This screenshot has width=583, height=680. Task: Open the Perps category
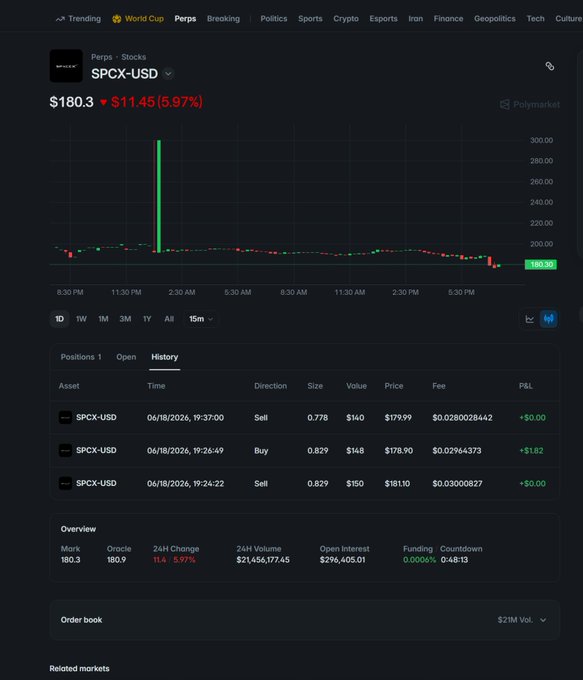tap(185, 19)
